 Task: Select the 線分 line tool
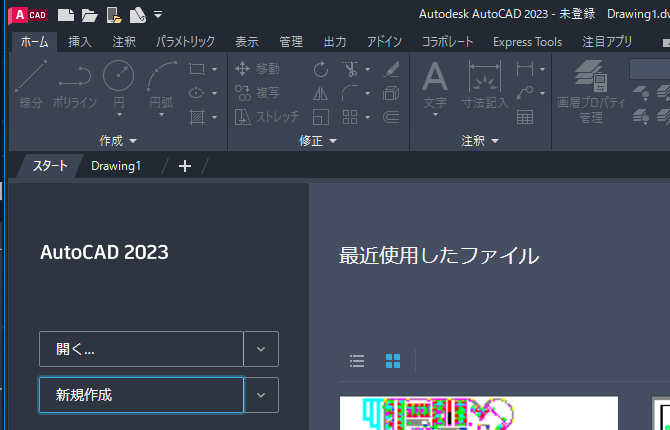tap(31, 85)
